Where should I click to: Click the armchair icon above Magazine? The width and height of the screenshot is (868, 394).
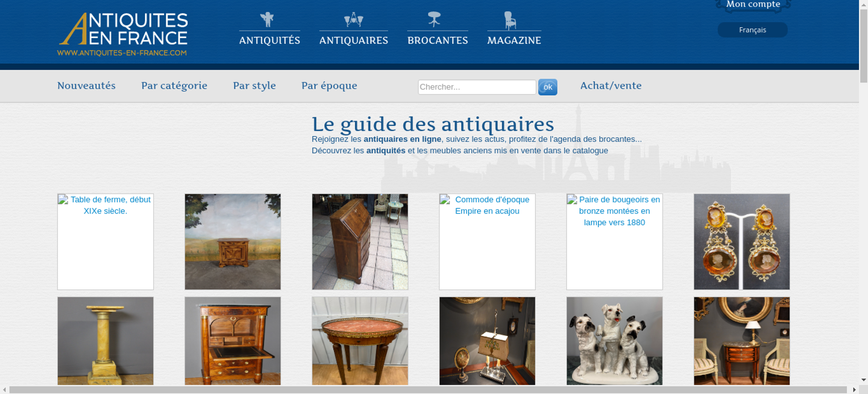tap(510, 20)
